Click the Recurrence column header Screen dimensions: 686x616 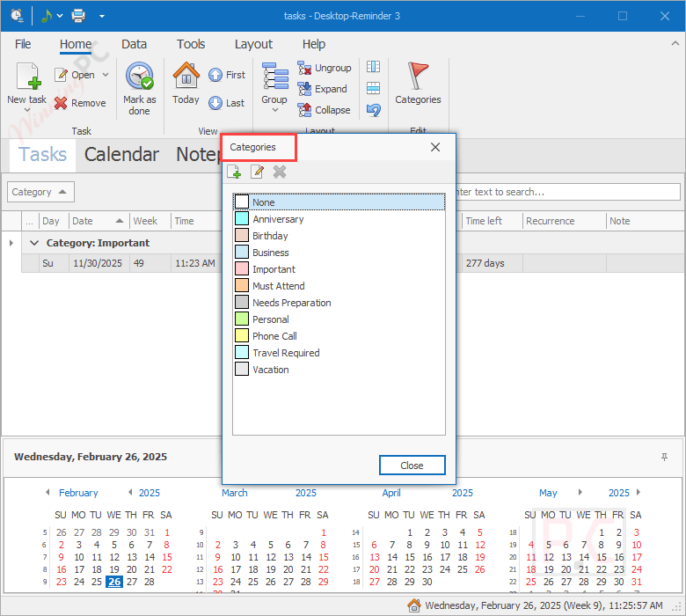(565, 221)
